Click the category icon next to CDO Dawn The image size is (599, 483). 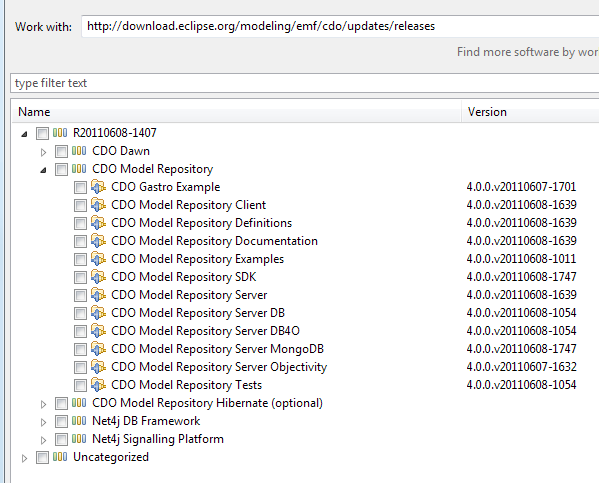point(79,151)
